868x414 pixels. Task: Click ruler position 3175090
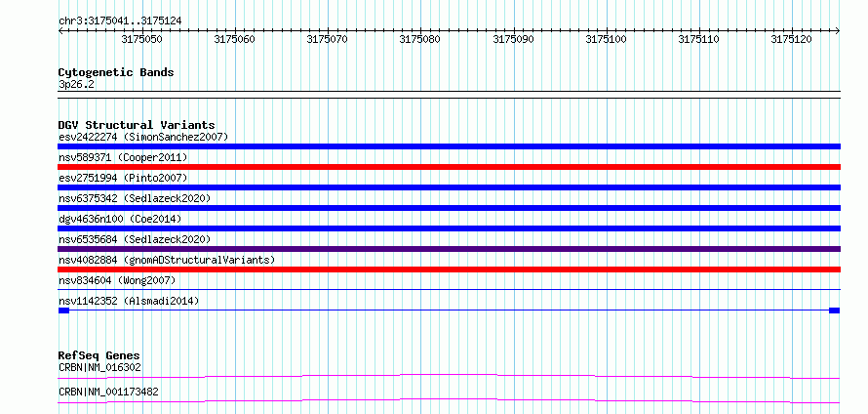tap(513, 39)
